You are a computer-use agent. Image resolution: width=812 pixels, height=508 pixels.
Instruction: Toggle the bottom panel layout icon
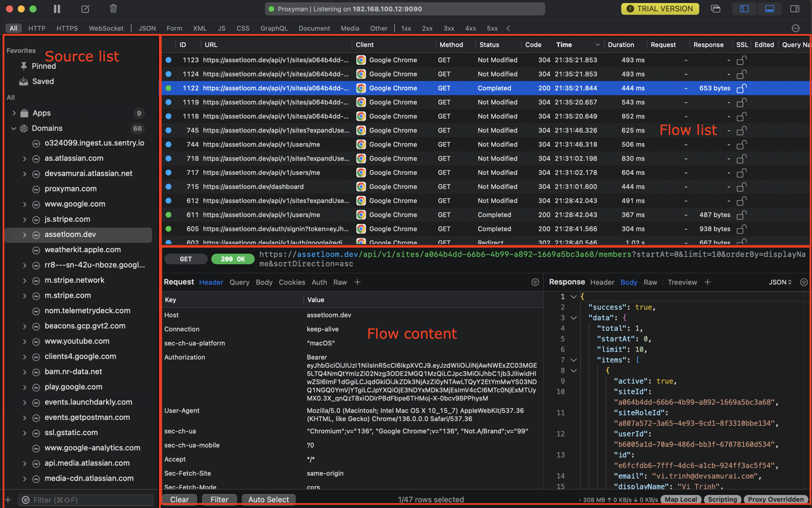point(769,9)
